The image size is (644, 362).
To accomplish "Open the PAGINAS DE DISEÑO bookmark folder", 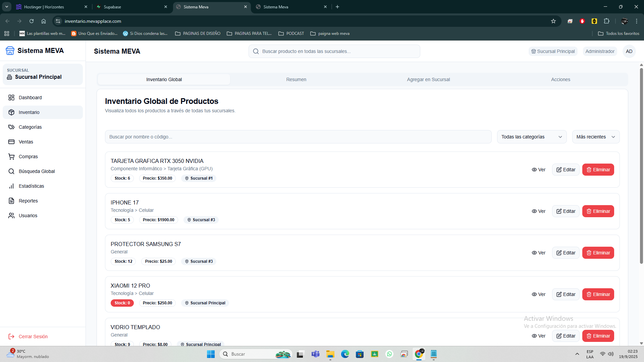I will click(198, 34).
